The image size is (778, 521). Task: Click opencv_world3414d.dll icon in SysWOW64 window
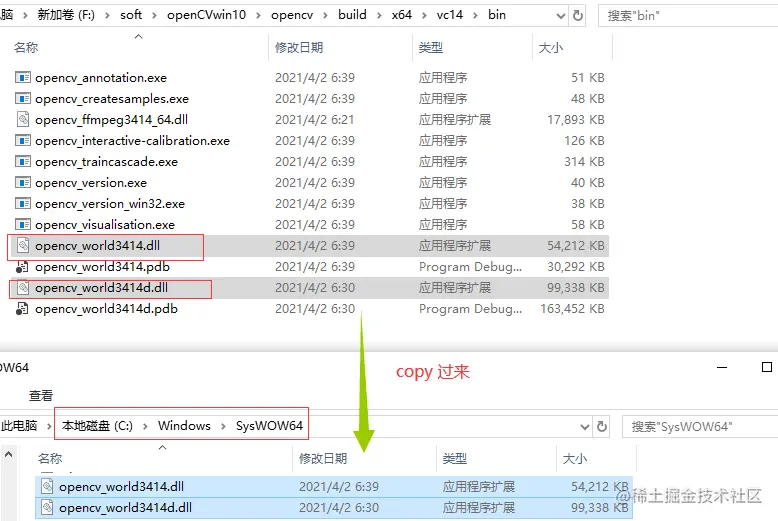pyautogui.click(x=47, y=507)
